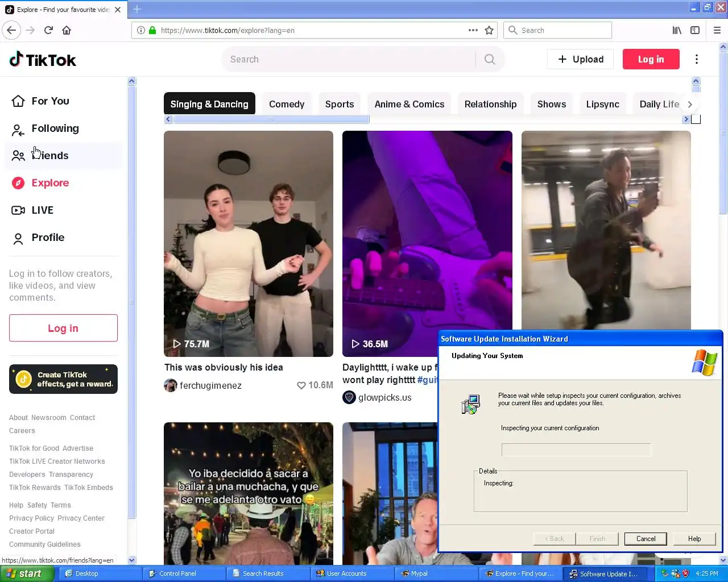Click the browser toolbar Search box

(x=557, y=30)
